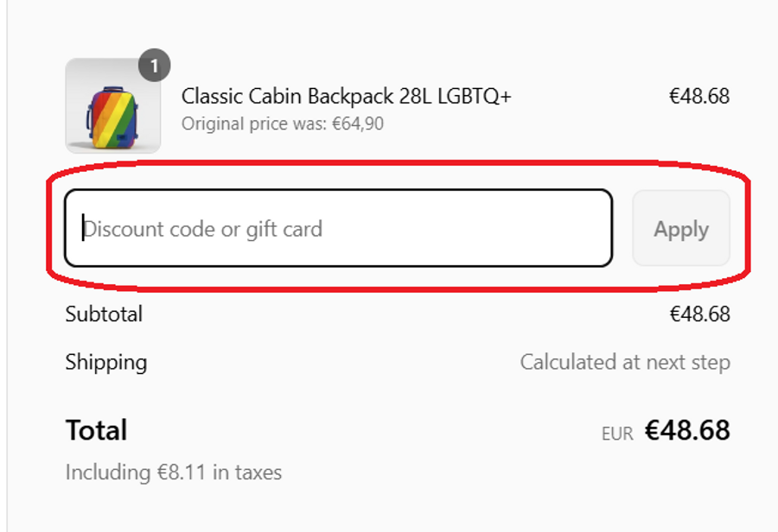Click the Subtotal label
The width and height of the screenshot is (778, 532).
point(104,314)
